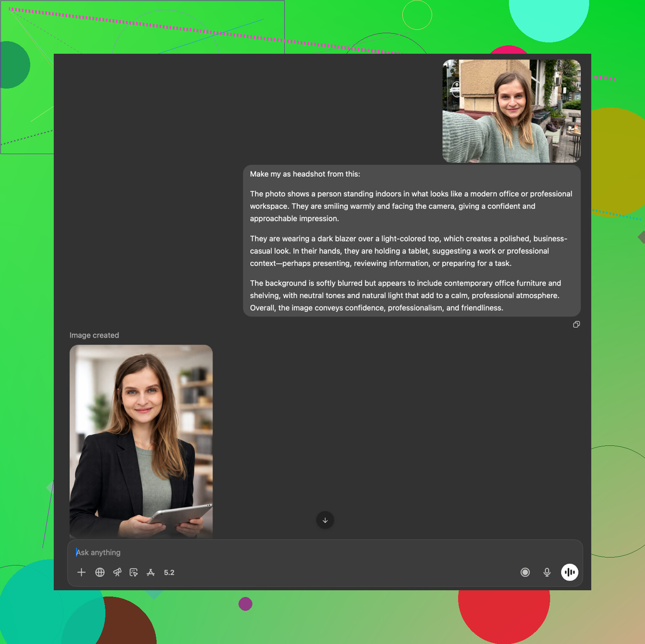Click the plus attach files icon
The image size is (645, 644).
[x=81, y=572]
